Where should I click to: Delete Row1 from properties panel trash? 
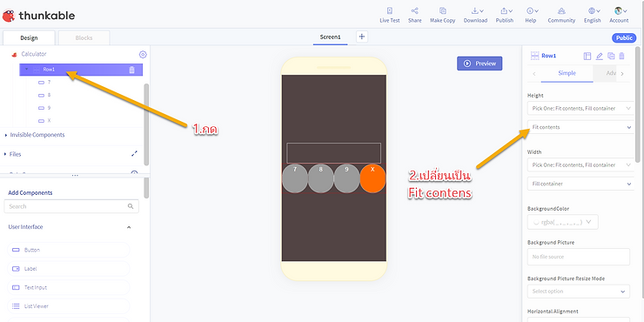point(622,56)
